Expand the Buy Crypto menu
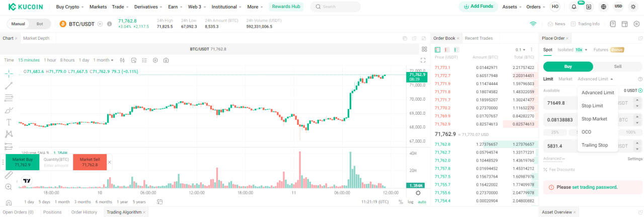Screen dimensions: 644x217 pyautogui.click(x=69, y=7)
